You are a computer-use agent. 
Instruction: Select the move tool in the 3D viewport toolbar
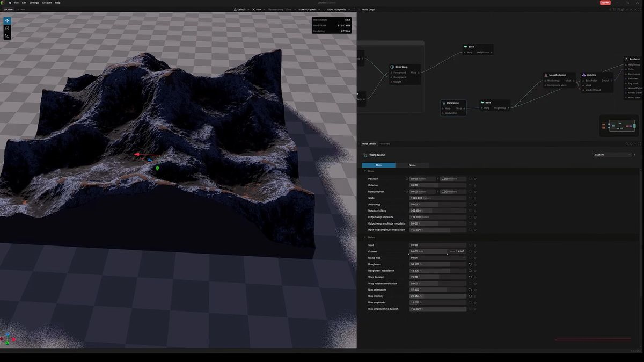[x=7, y=20]
